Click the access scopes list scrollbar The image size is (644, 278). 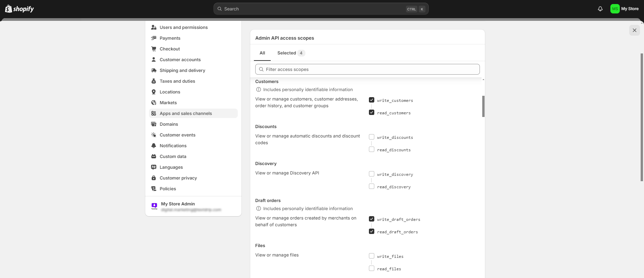483,106
